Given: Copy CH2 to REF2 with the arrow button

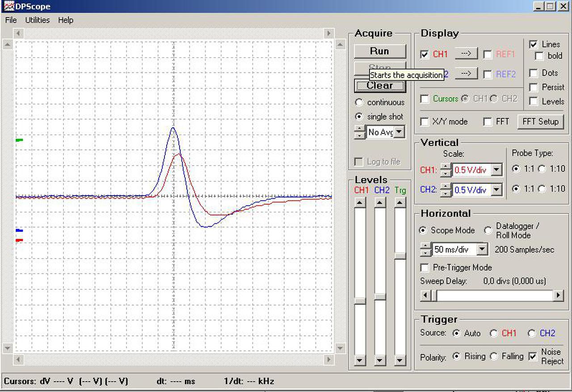Looking at the screenshot, I should (466, 73).
